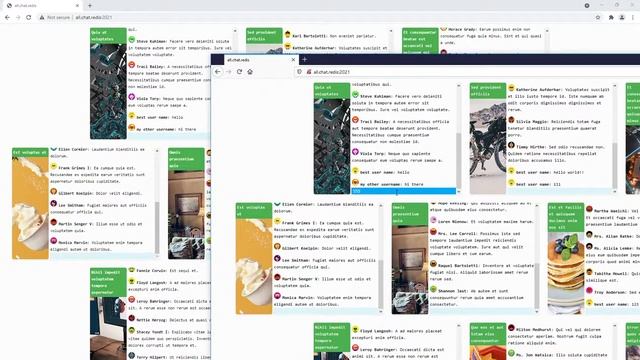Click scroll-up arrow of gears room chat in Firefox

pos(458,86)
